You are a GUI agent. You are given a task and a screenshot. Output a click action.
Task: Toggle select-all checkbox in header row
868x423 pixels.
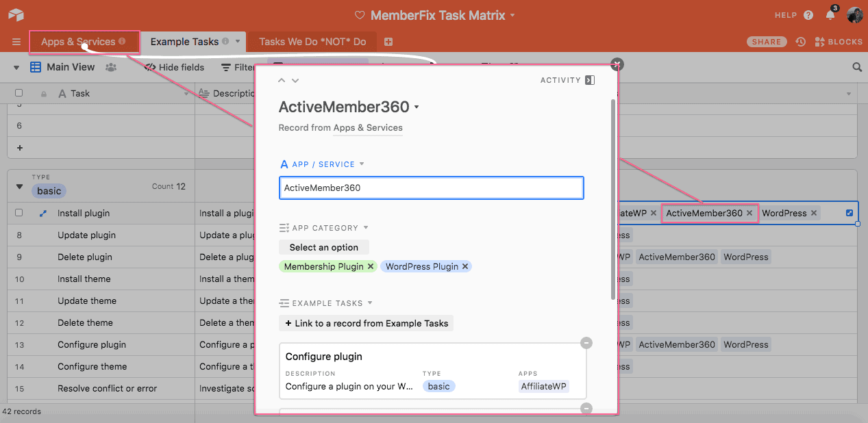coord(19,93)
